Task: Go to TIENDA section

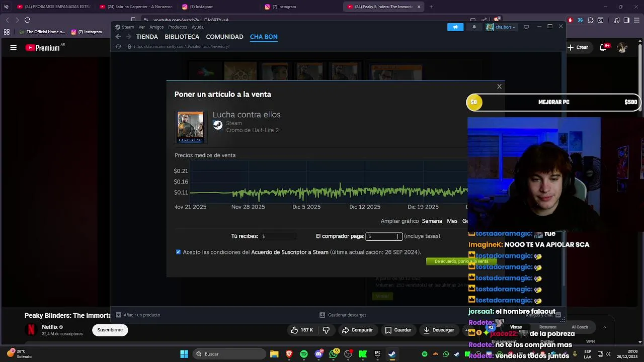Action: 147,37
